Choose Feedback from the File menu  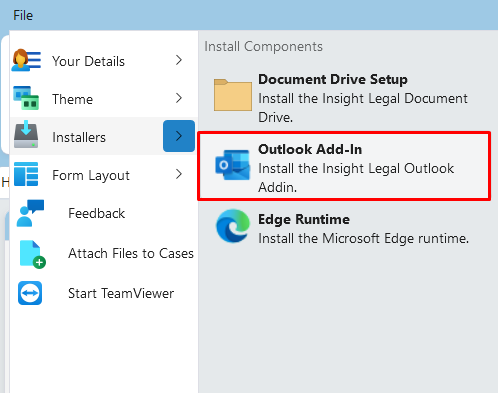pyautogui.click(x=97, y=213)
